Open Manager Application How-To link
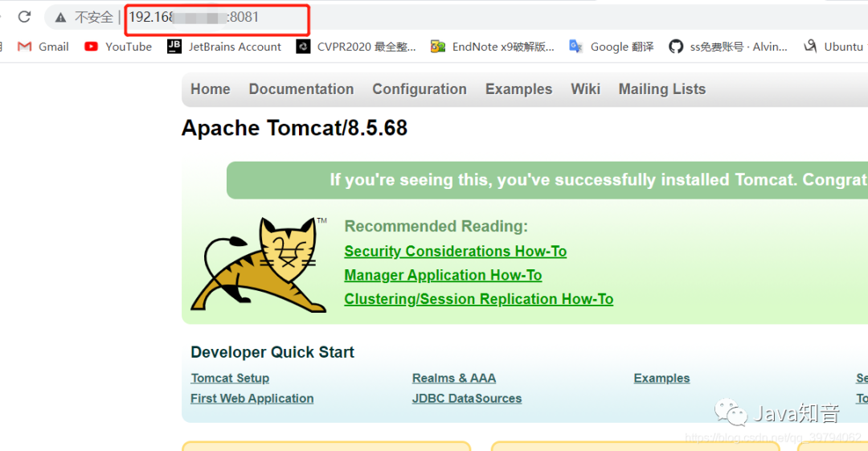Image resolution: width=868 pixels, height=451 pixels. [443, 275]
